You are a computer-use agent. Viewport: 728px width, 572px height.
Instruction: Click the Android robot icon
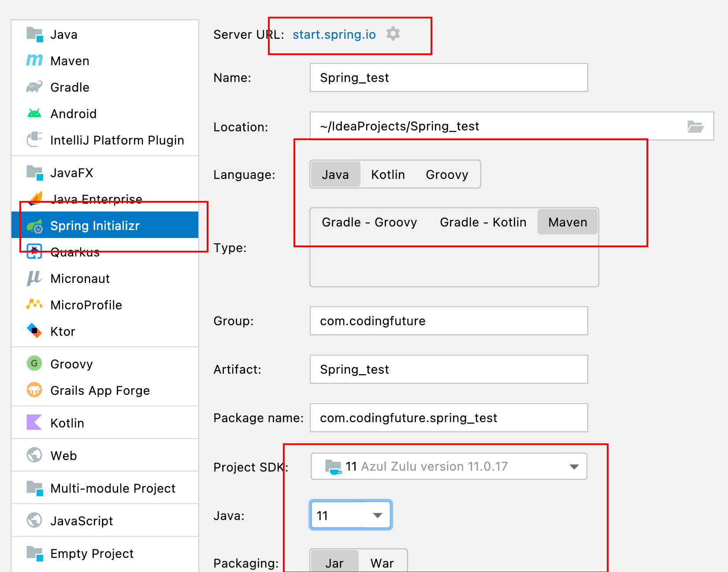[34, 113]
